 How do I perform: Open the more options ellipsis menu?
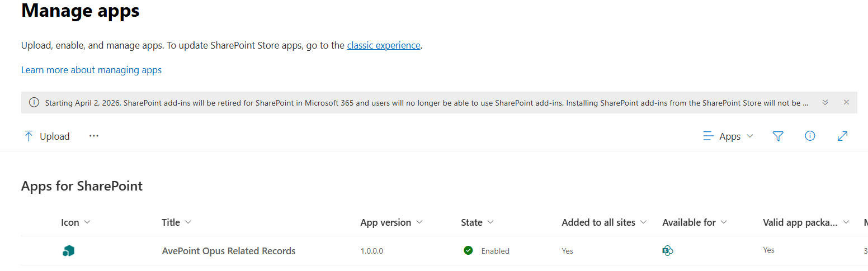click(x=94, y=136)
